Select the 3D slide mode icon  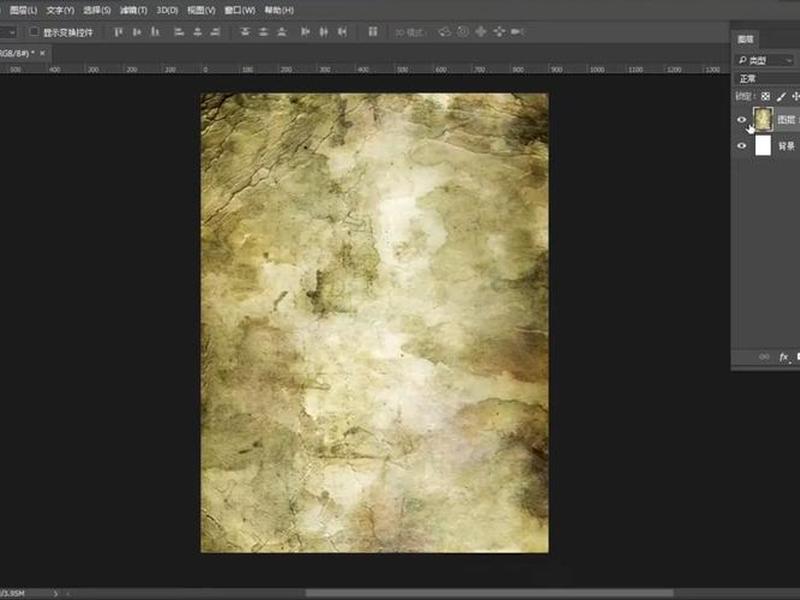point(499,32)
